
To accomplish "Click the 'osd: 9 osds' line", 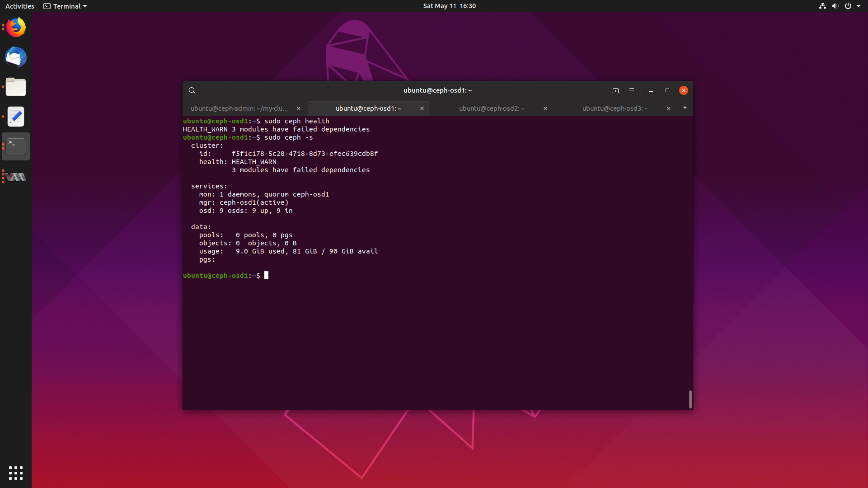I will [246, 211].
